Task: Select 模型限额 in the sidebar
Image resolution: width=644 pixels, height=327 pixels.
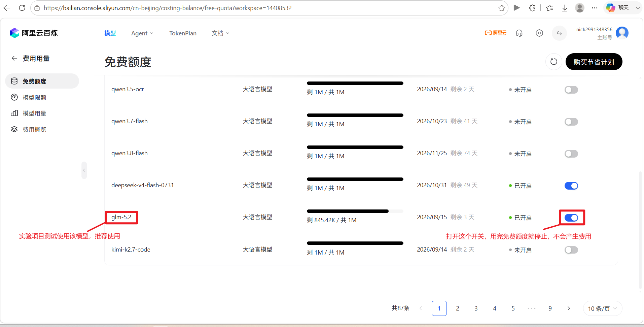Action: click(42, 97)
